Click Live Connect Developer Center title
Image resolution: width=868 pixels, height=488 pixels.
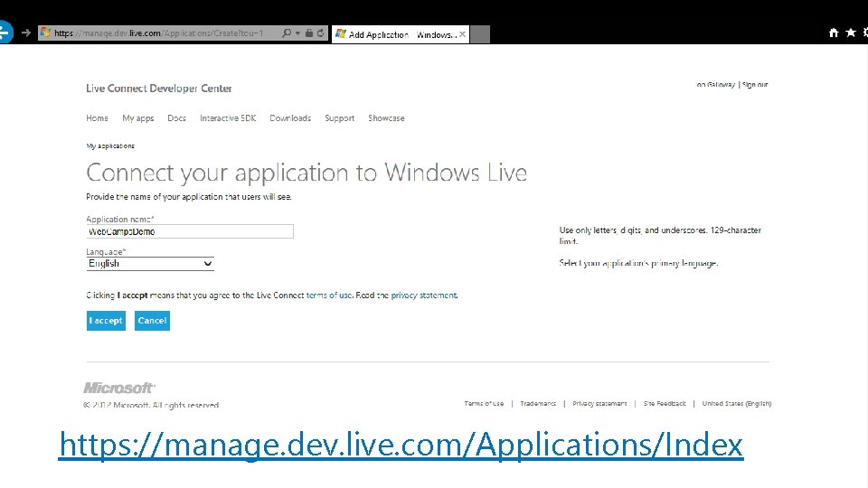(x=159, y=89)
